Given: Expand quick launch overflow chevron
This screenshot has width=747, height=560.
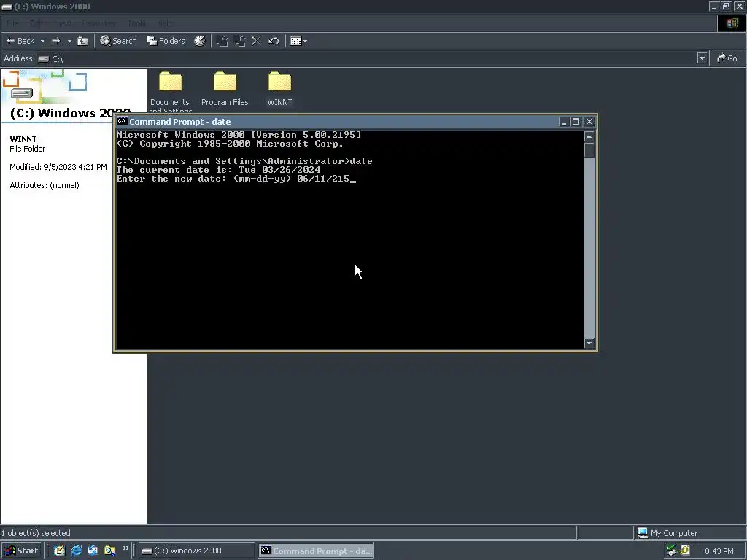Looking at the screenshot, I should click(x=125, y=548).
